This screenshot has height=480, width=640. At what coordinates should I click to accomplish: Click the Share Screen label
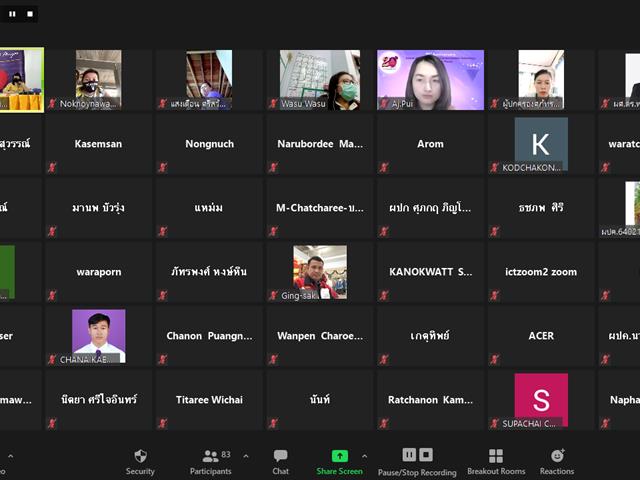coord(340,471)
